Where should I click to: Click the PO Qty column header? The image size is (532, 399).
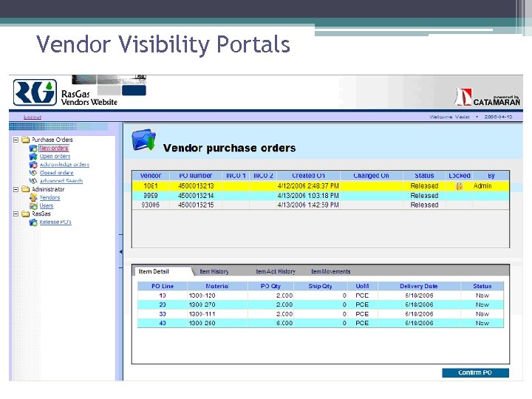[x=270, y=286]
